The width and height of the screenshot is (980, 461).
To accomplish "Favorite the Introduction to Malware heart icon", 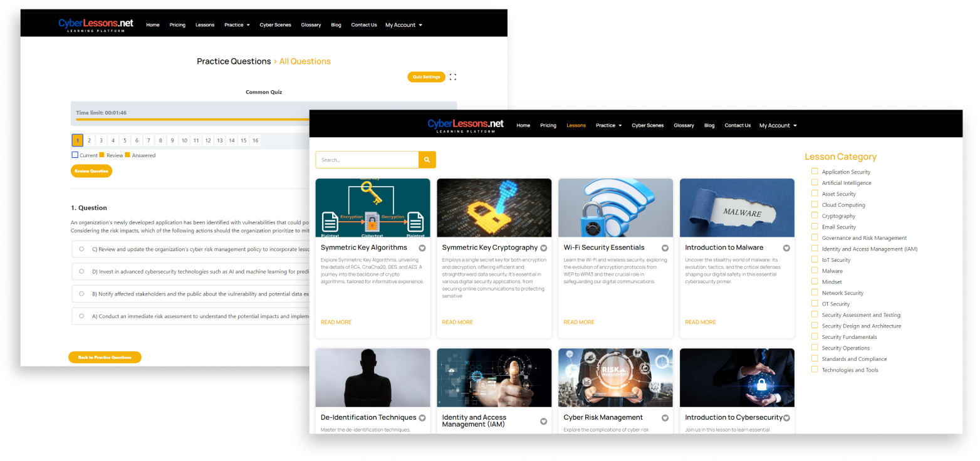I will [x=786, y=248].
